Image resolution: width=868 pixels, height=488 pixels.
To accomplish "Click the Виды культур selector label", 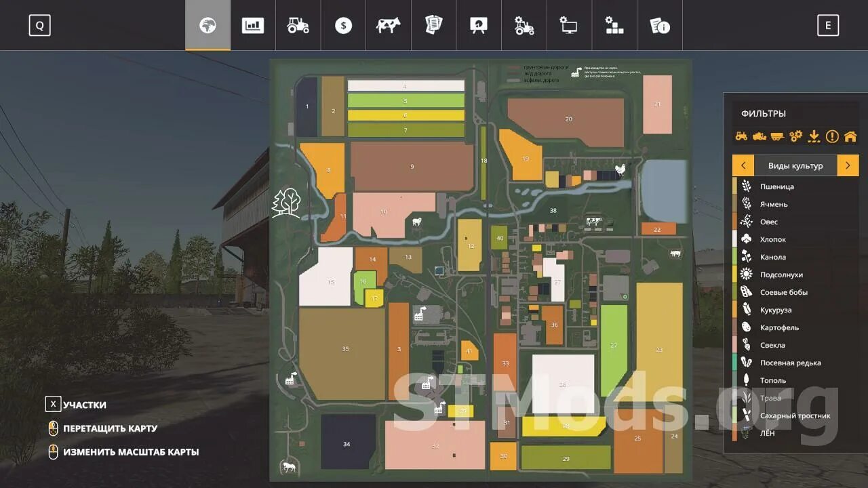I will pos(795,165).
